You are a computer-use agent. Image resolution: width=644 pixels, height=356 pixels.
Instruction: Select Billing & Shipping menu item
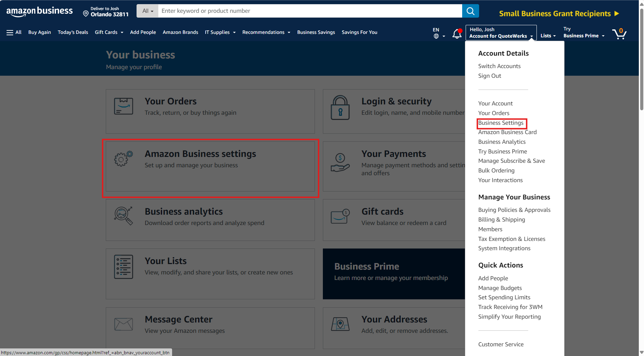pos(502,219)
